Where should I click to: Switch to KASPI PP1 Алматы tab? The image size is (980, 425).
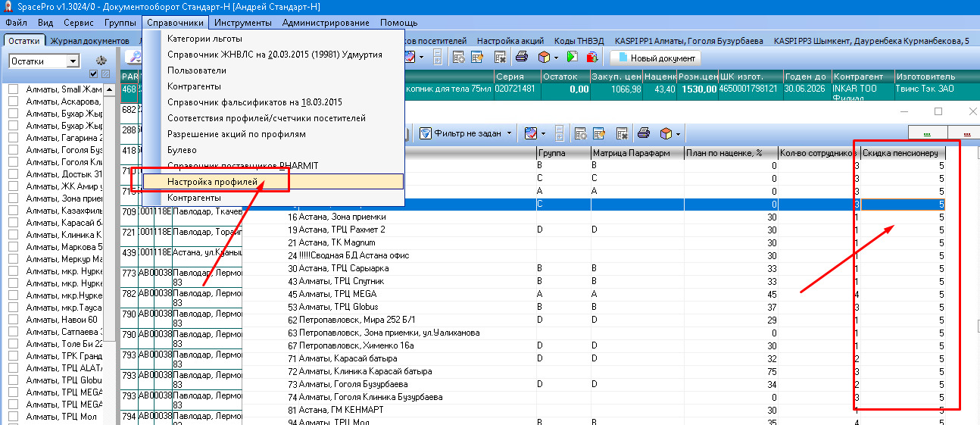[x=688, y=40]
